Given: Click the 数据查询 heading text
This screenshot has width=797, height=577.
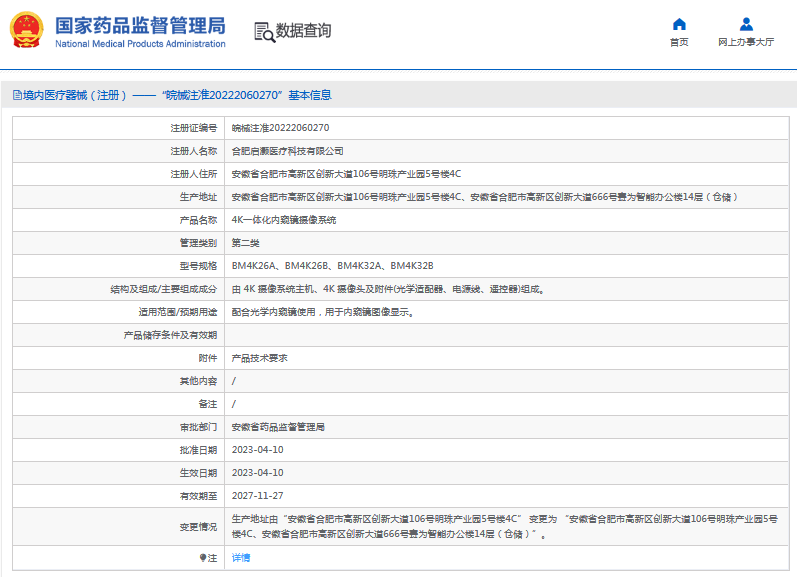Looking at the screenshot, I should (x=304, y=32).
